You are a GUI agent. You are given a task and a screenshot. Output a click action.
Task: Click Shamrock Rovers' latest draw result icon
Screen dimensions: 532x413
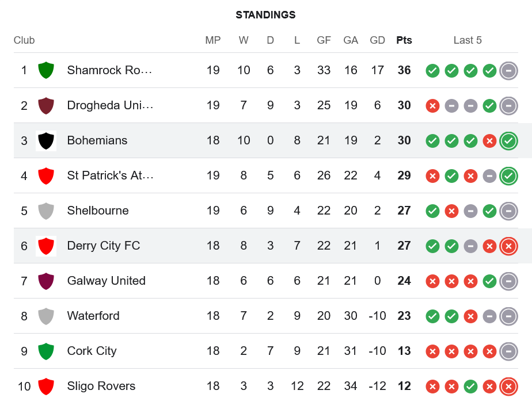(x=508, y=71)
